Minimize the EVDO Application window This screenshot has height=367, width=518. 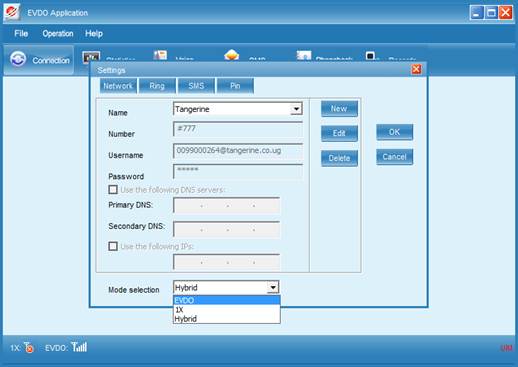(x=476, y=13)
